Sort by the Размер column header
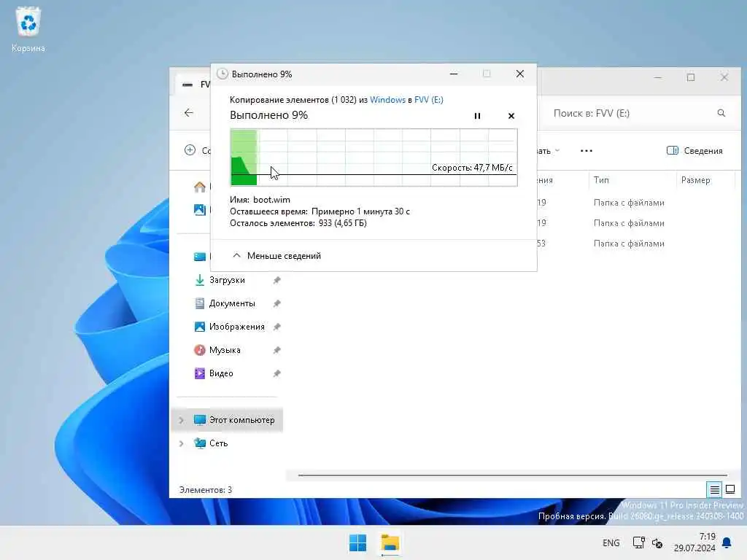The image size is (747, 560). (695, 180)
